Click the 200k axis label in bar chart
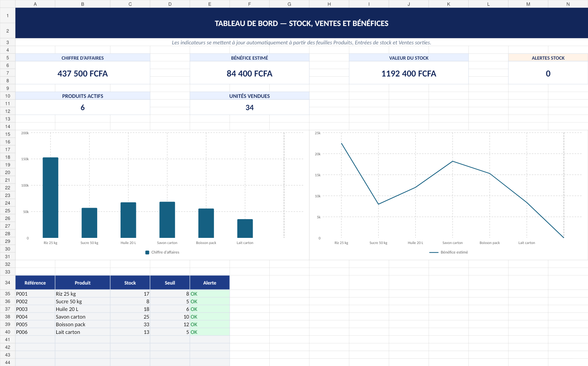588x366 pixels. 25,133
